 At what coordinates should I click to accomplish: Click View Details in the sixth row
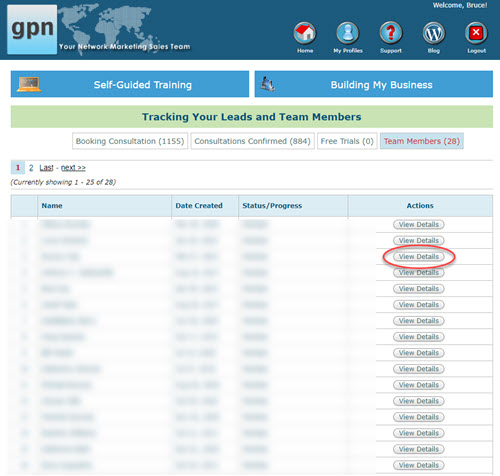[419, 305]
